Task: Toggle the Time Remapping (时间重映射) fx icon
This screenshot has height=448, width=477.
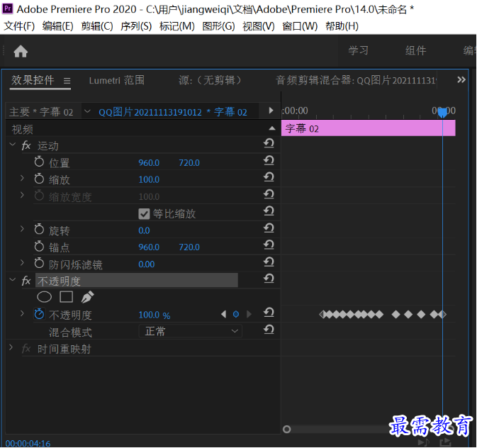Action: coord(26,349)
